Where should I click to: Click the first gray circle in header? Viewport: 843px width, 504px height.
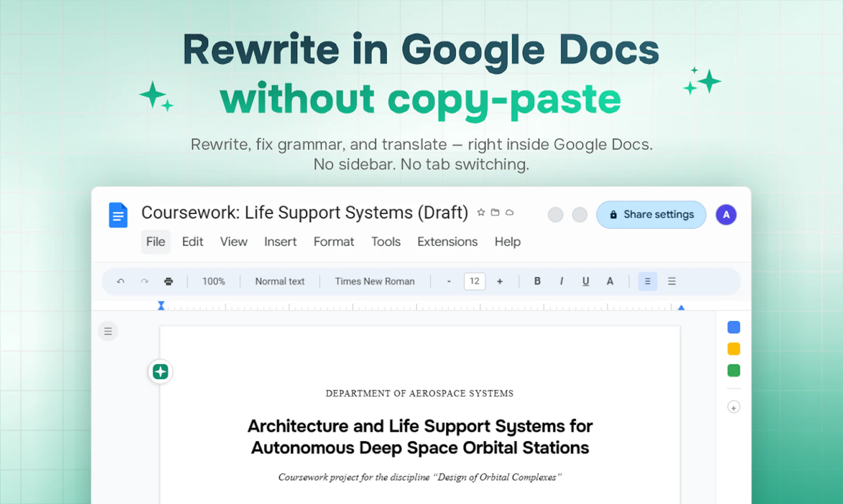pyautogui.click(x=555, y=215)
